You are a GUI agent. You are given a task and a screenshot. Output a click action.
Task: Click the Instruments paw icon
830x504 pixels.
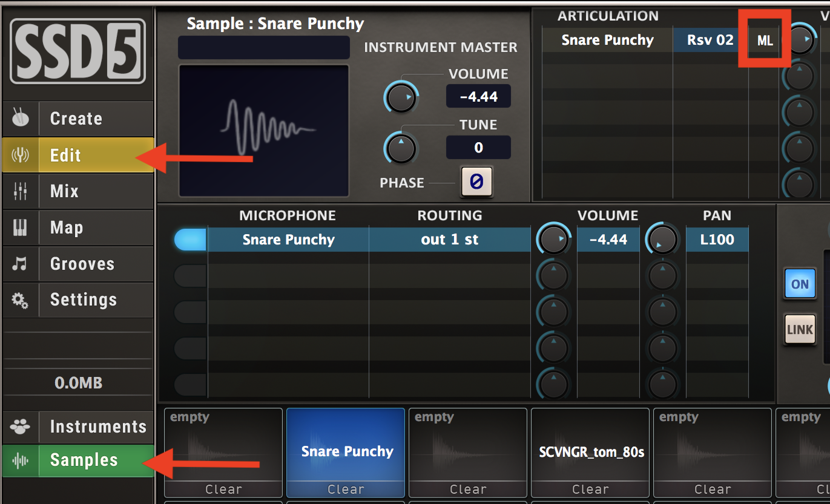pyautogui.click(x=21, y=427)
